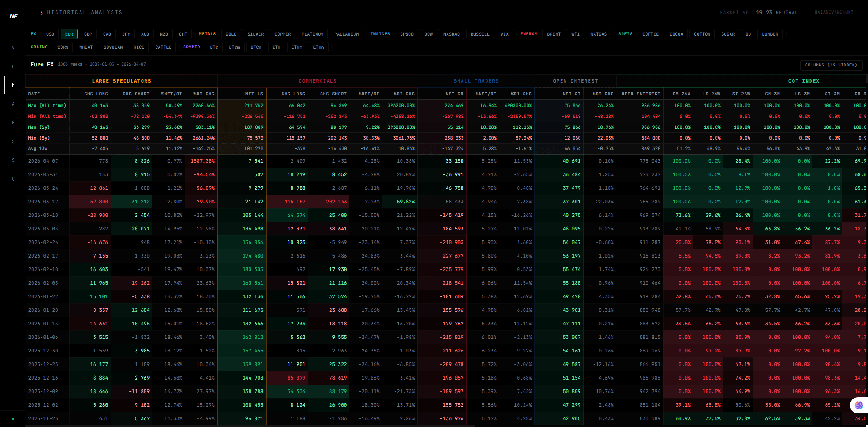Viewport: 868px width, 427px height.
Task: Select USD currency chip
Action: [50, 34]
